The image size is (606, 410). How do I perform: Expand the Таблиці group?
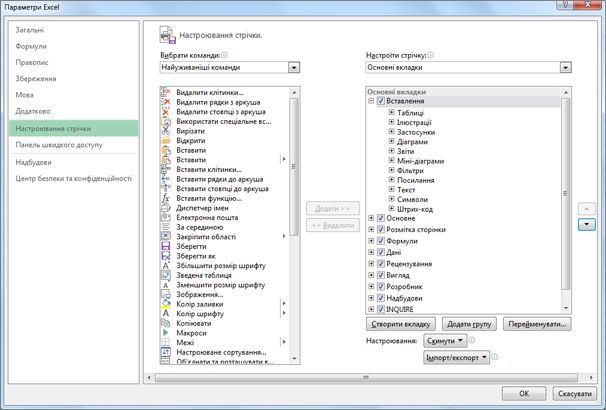392,112
